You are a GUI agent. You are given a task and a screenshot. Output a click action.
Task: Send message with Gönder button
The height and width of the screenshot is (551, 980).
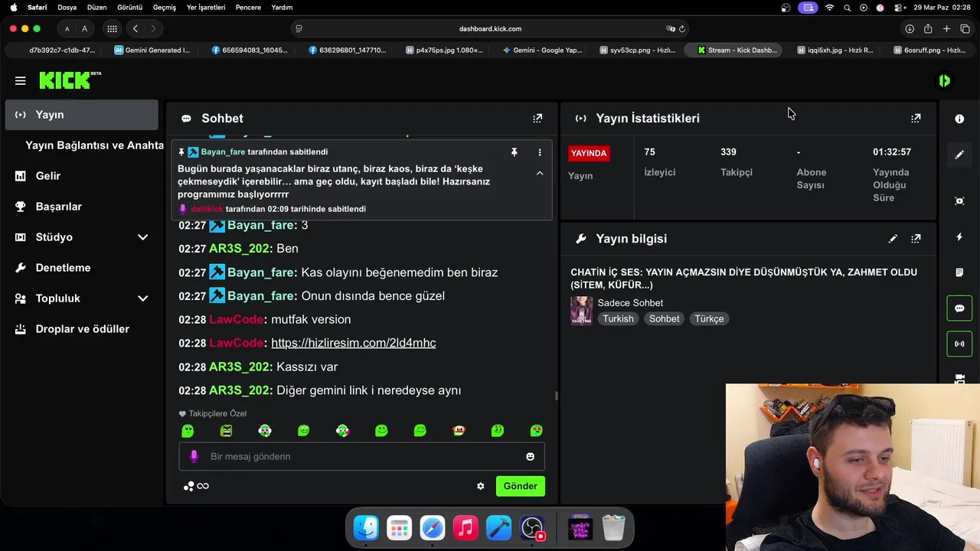tap(520, 486)
